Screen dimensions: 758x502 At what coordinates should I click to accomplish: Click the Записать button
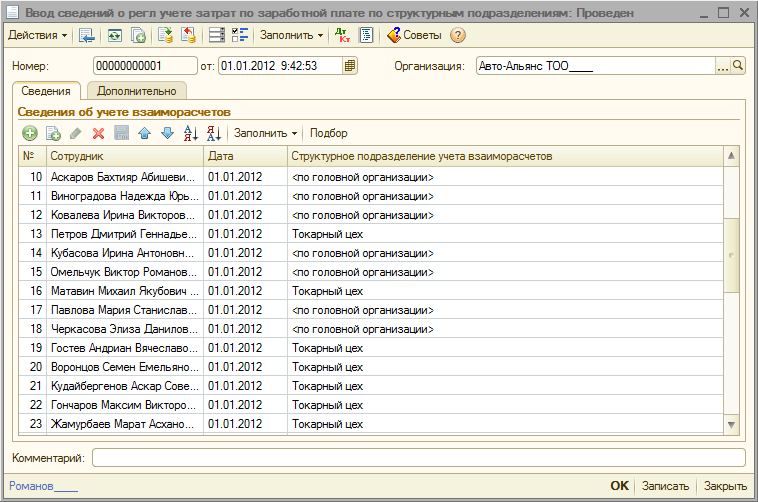665,486
